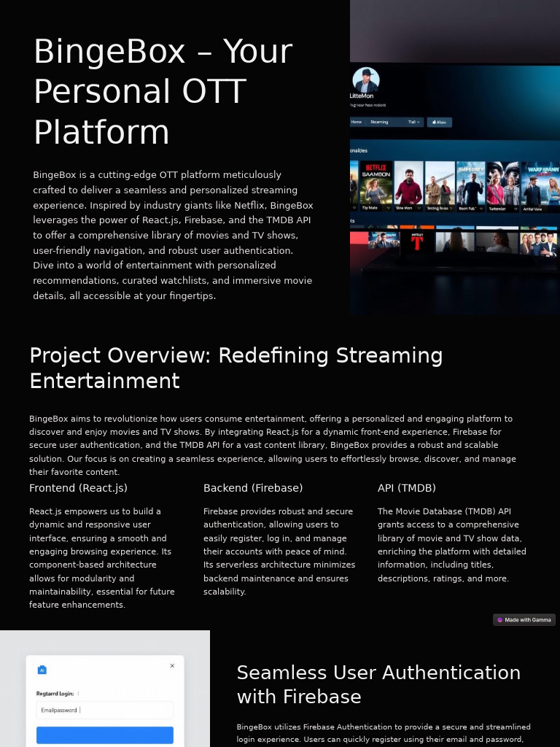The height and width of the screenshot is (747, 560).
Task: Select the Home tab in hero image
Action: coord(356,122)
